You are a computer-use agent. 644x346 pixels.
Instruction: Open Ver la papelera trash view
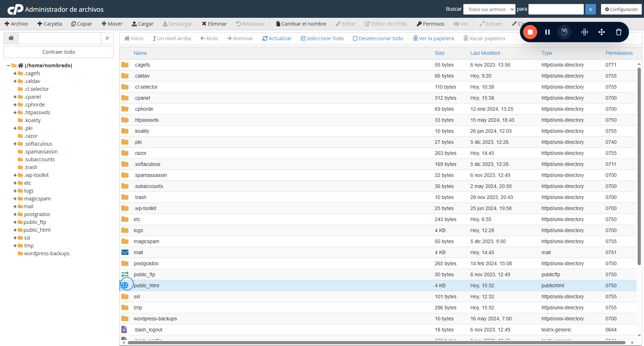coord(433,38)
